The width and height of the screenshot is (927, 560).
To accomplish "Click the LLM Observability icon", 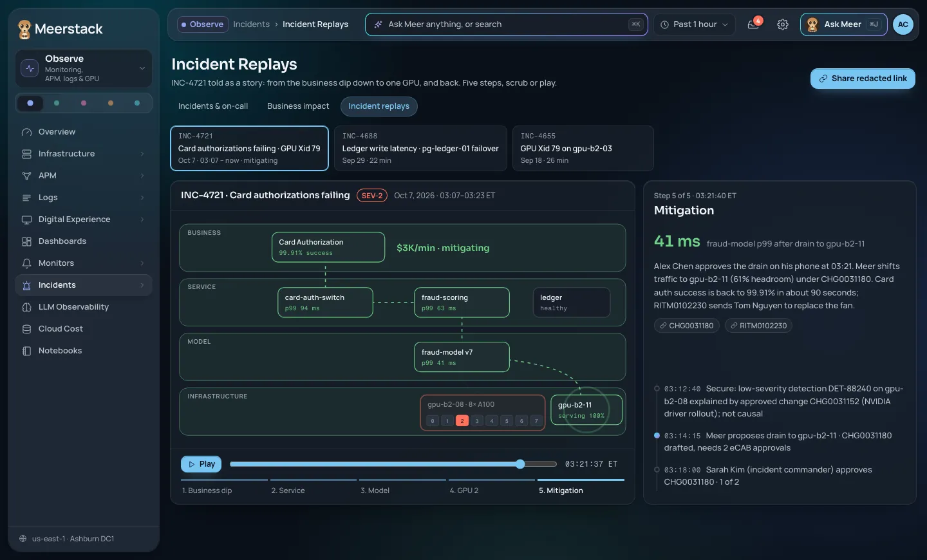I will coord(26,307).
